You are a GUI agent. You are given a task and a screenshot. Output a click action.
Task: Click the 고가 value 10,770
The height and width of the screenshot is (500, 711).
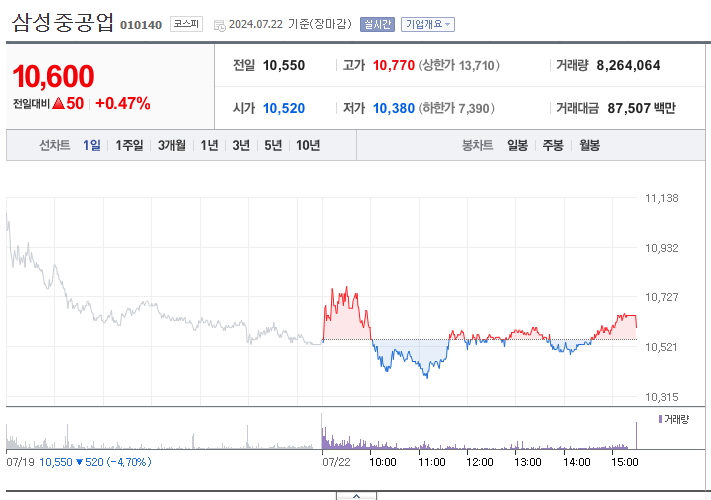[x=394, y=65]
